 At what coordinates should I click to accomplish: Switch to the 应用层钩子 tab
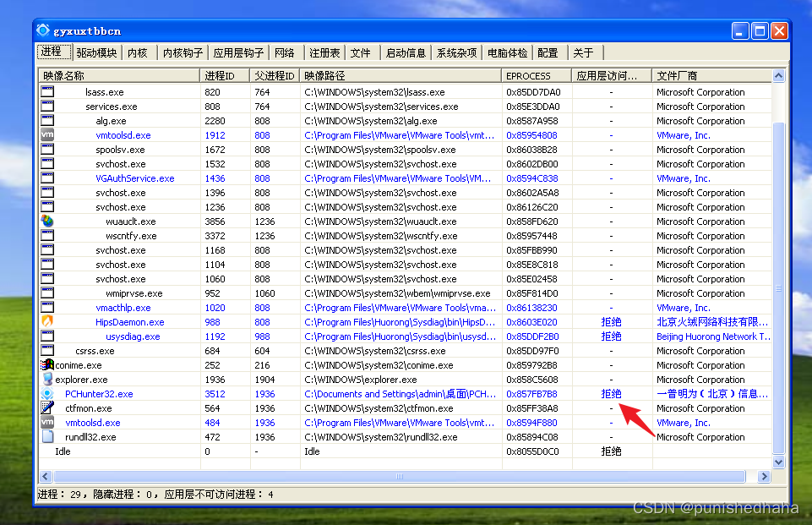tap(238, 53)
